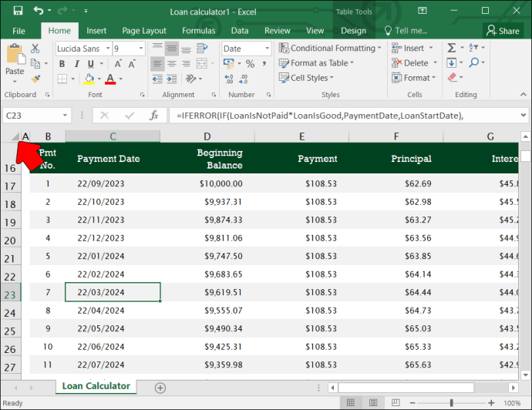Click the Decrease Indent icon
Image resolution: width=532 pixels, height=410 pixels.
(x=157, y=79)
